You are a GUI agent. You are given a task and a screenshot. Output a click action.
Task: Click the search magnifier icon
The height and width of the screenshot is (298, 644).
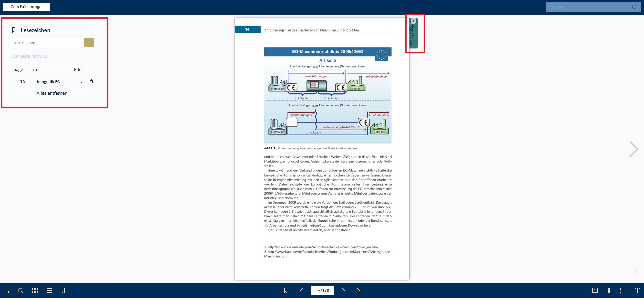coord(634,7)
